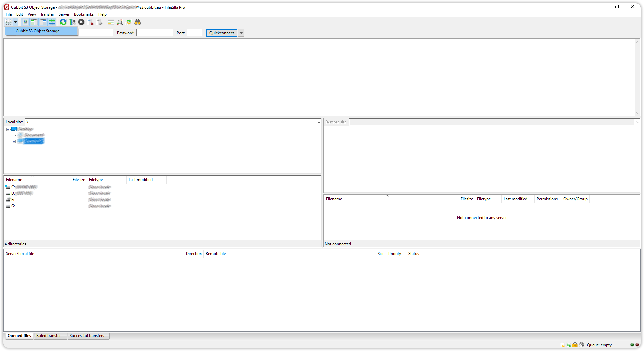This screenshot has height=351, width=644.
Task: Enable synchronized browsing
Action: (129, 22)
